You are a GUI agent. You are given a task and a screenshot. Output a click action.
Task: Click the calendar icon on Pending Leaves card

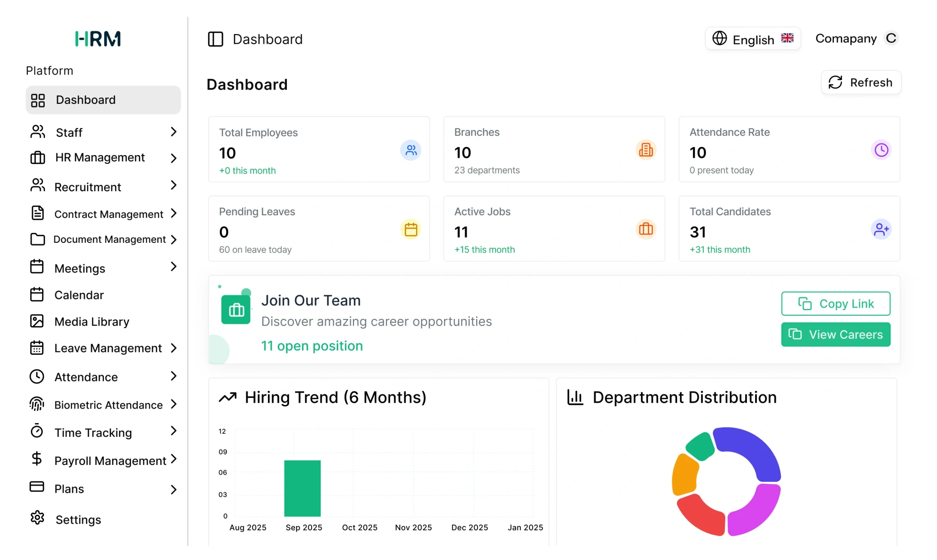click(411, 229)
